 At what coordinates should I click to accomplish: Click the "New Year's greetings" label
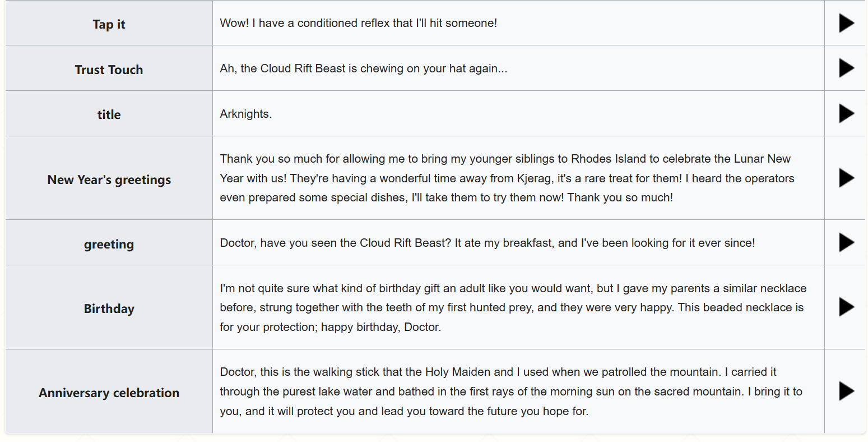pyautogui.click(x=109, y=179)
